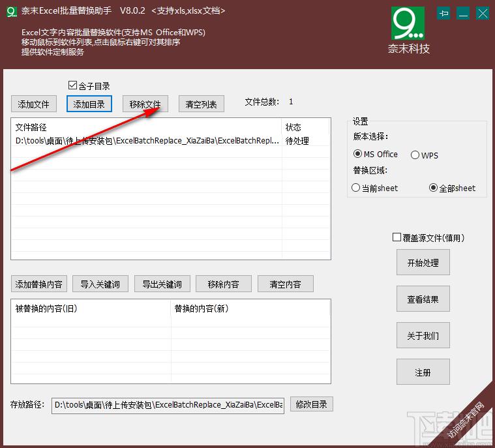Click the 添加文件 button
The image size is (495, 448).
tap(34, 104)
